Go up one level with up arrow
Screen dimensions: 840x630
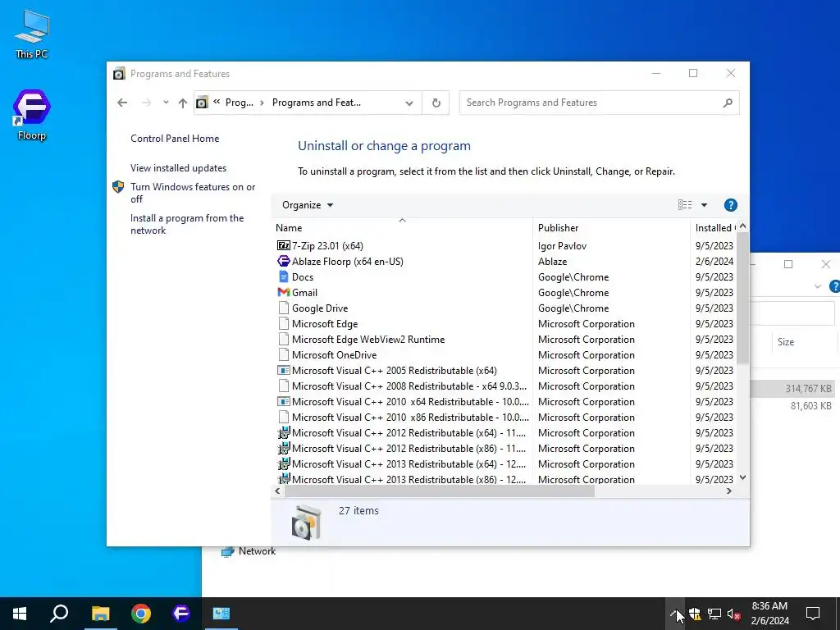[x=183, y=103]
